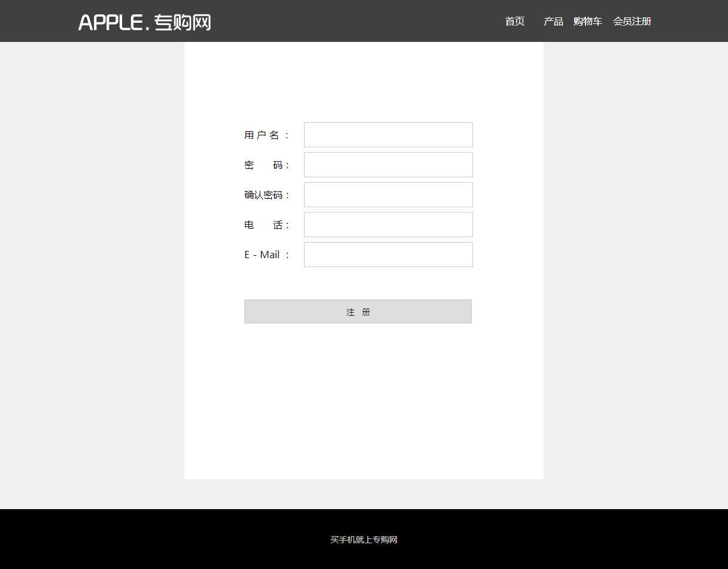This screenshot has width=728, height=569.
Task: Focus the E-Mail input field
Action: (x=388, y=255)
